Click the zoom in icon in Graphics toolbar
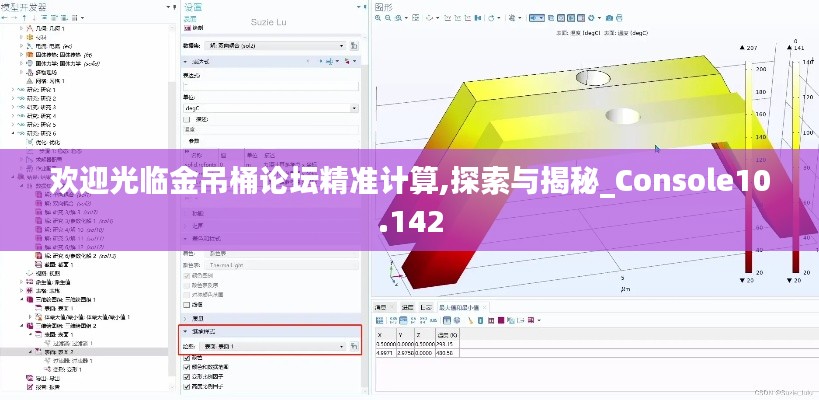Viewport: 819px width, 400px height. pyautogui.click(x=378, y=18)
